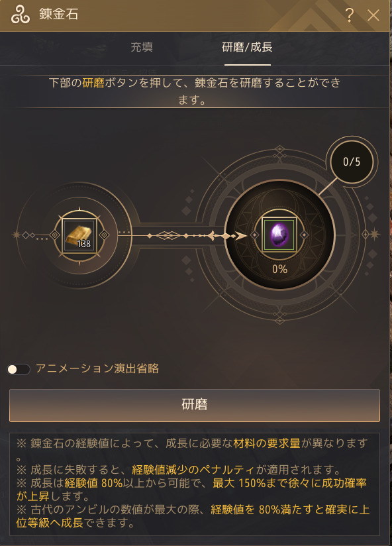Screen dimensions: 392x546
Task: Click the 錬金石 window title text
Action: 58,15
